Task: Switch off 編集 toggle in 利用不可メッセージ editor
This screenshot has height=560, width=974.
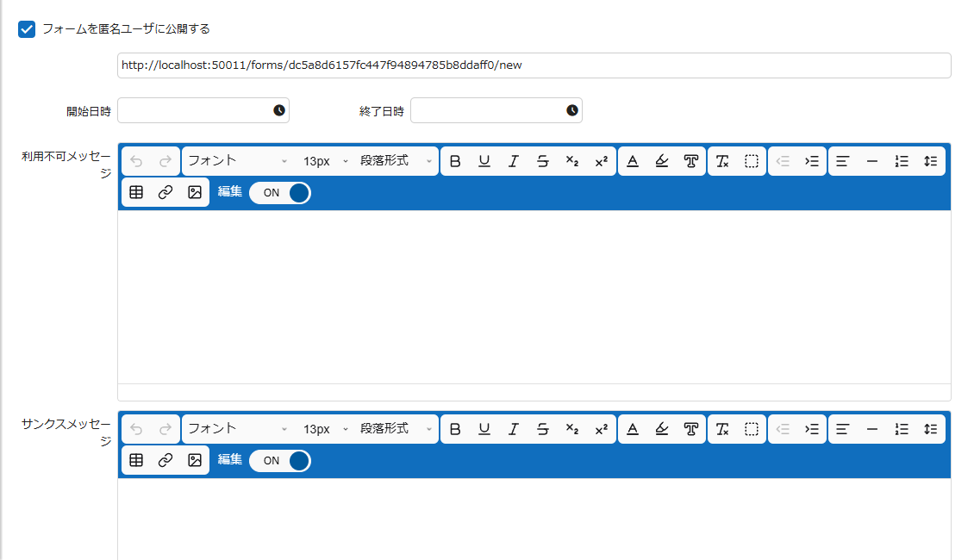Action: (x=280, y=193)
